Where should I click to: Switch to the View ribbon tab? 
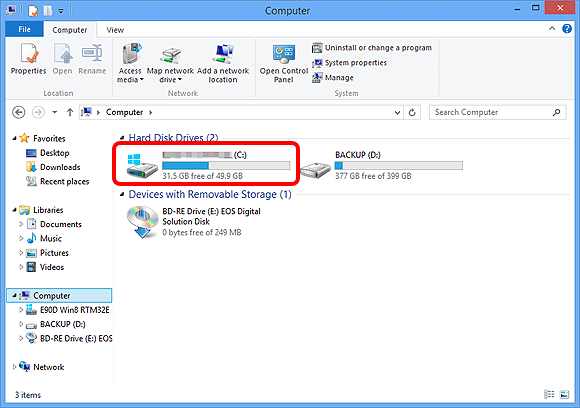115,30
